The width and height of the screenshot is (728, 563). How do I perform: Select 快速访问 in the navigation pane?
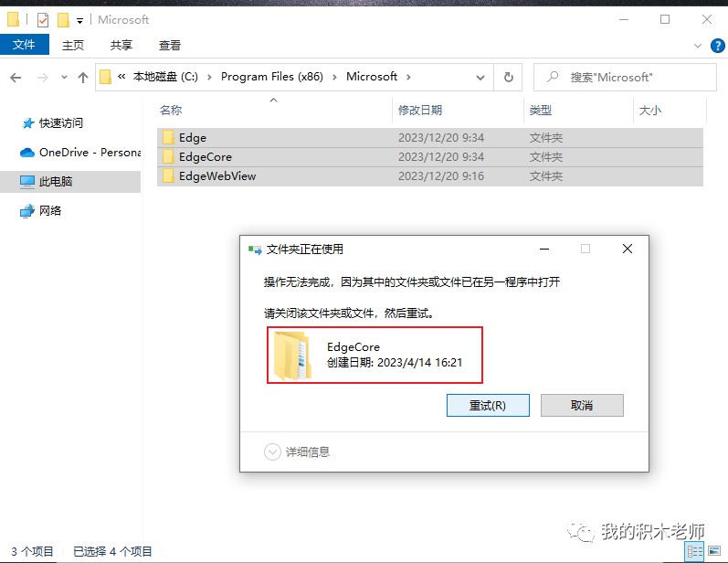tap(61, 123)
